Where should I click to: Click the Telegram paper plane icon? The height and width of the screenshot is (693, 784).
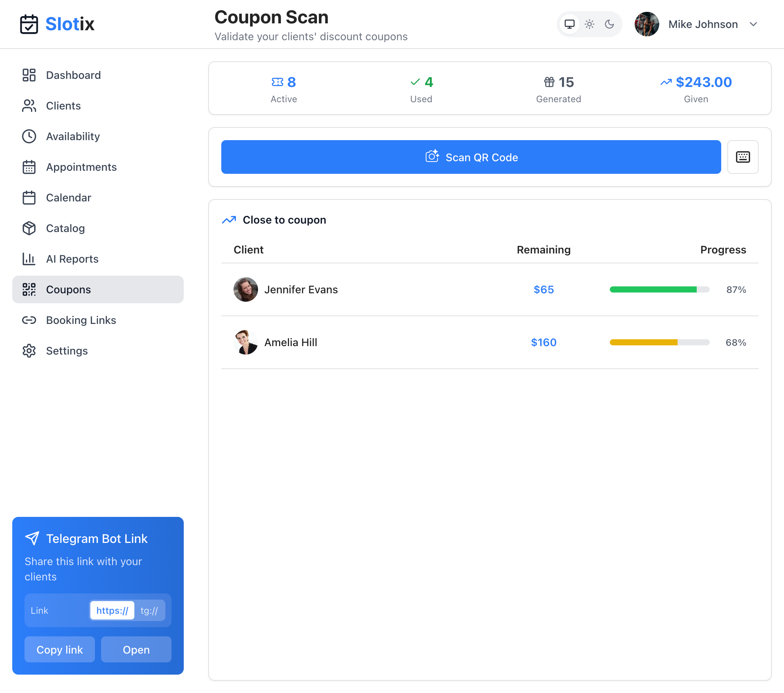pos(32,538)
